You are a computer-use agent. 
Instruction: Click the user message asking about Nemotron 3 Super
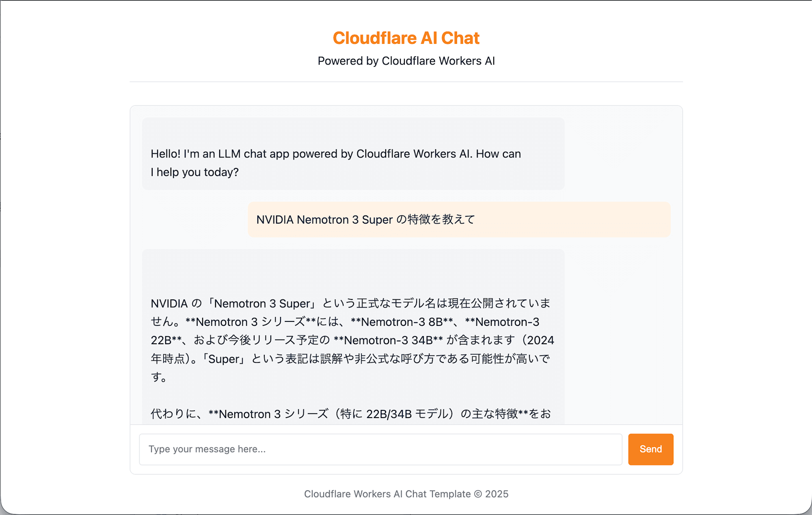pyautogui.click(x=365, y=220)
